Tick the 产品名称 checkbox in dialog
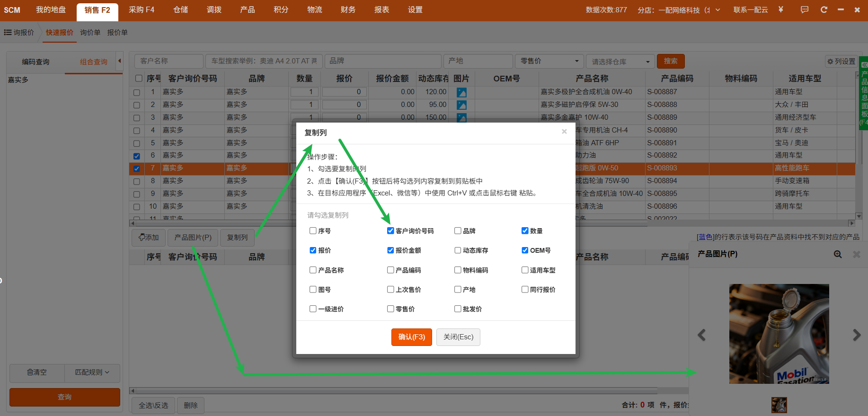Screen dimensions: 868x416 (x=313, y=270)
